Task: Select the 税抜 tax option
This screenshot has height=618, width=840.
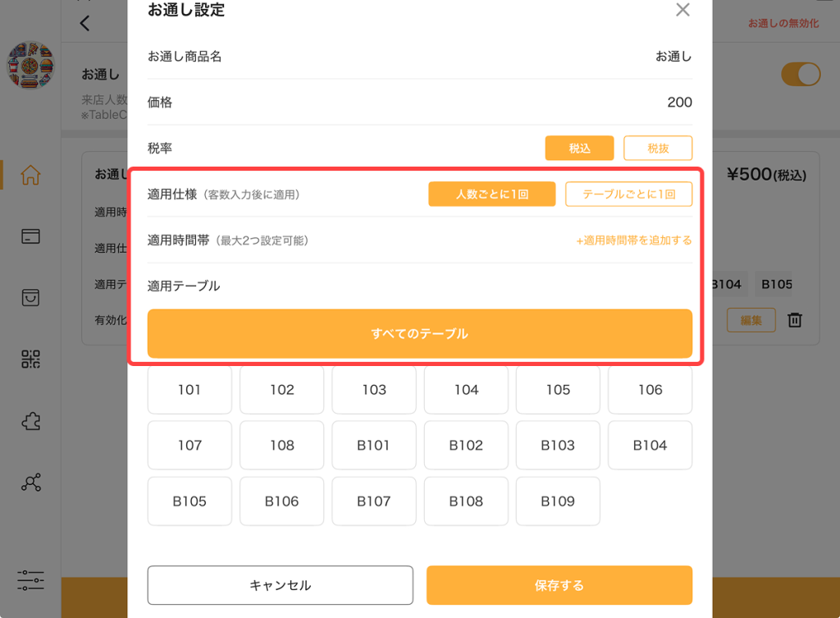Action: 658,148
